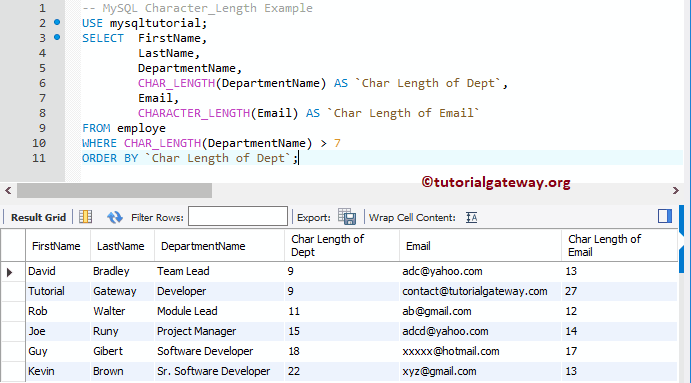Select email cell 'xyz@gmail.com'
The width and height of the screenshot is (691, 383).
[x=480, y=371]
